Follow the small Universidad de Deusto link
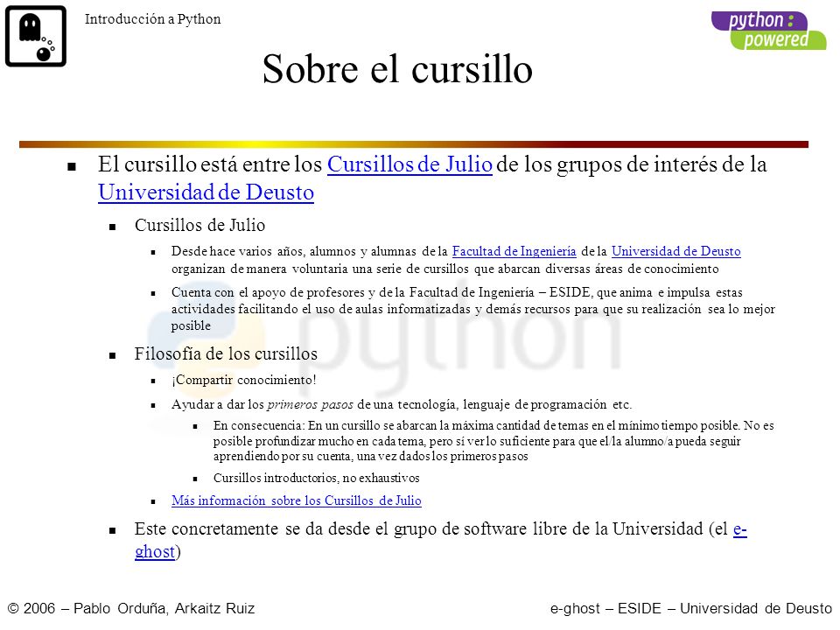The width and height of the screenshot is (840, 630). (676, 251)
